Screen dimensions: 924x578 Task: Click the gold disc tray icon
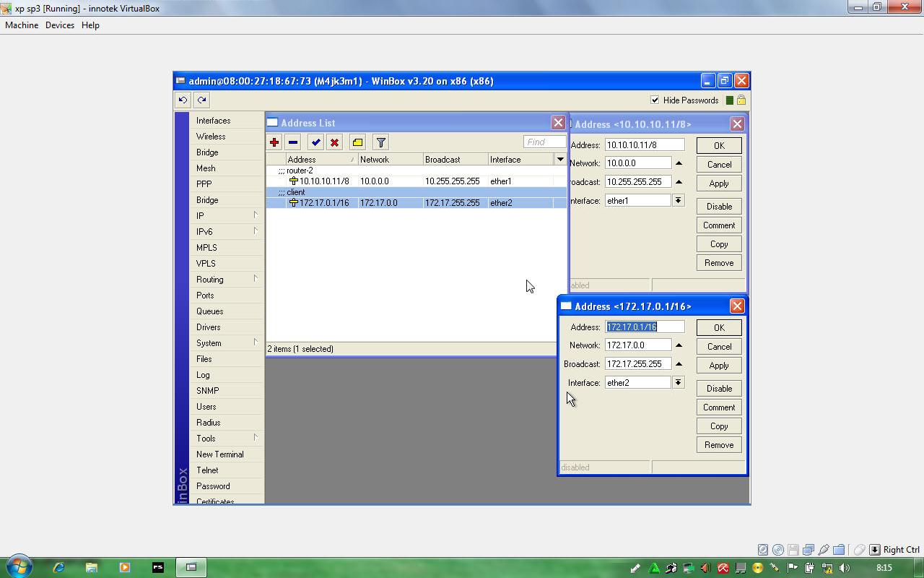click(x=758, y=568)
